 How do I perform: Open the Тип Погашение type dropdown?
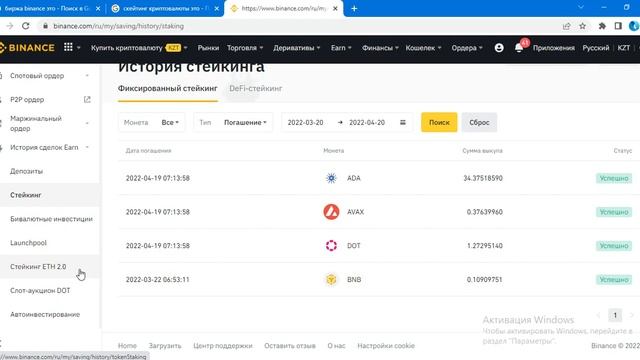[233, 122]
